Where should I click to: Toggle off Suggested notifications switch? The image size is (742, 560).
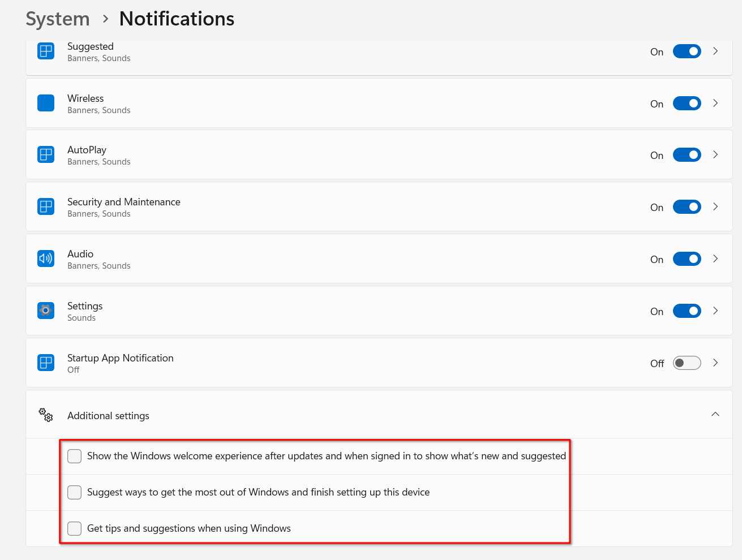coord(687,51)
